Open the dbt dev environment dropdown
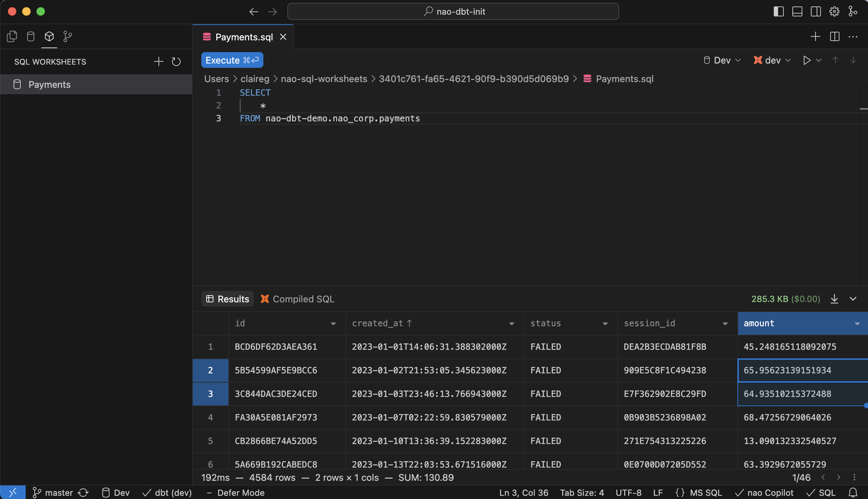Screen dimensions: 868x499 tap(772, 60)
